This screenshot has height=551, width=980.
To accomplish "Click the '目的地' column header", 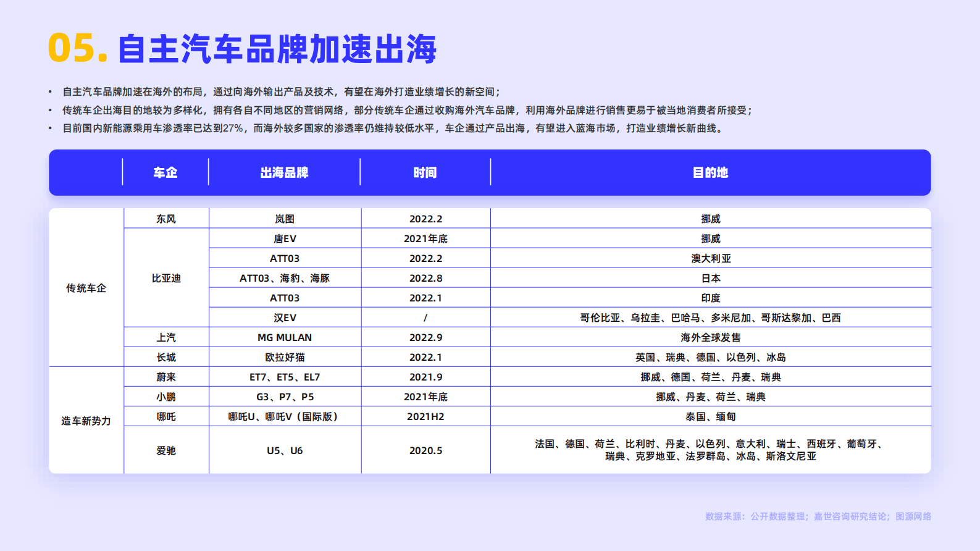I will (710, 172).
